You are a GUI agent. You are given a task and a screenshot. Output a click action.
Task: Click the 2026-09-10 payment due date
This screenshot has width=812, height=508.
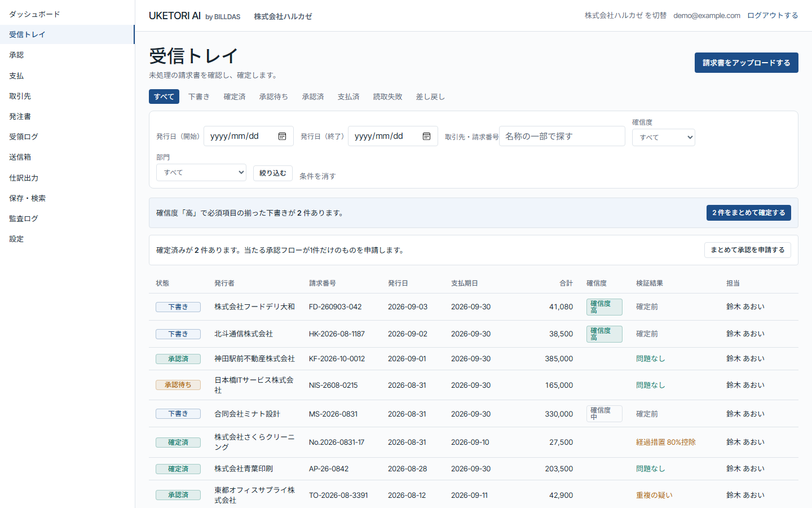click(x=470, y=443)
